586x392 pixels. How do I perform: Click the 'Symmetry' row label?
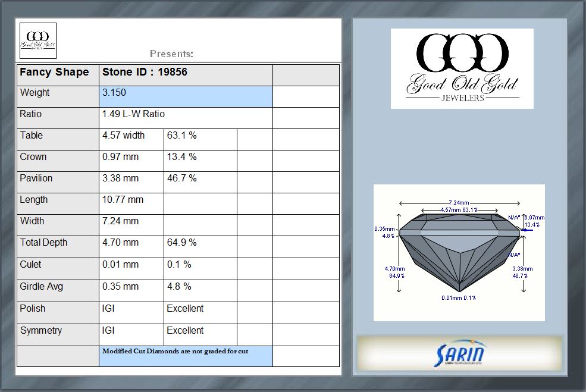(58, 335)
